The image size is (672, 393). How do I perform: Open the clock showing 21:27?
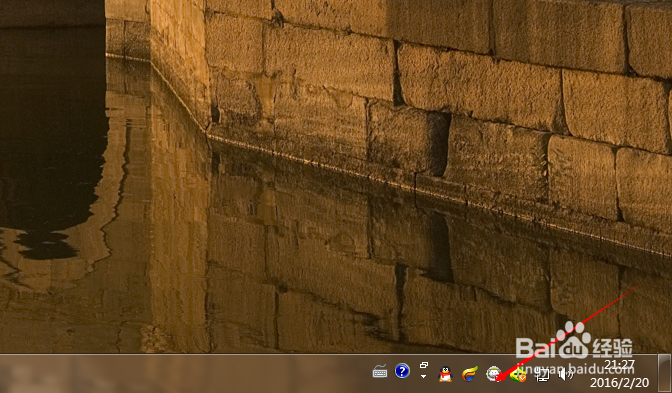(619, 365)
